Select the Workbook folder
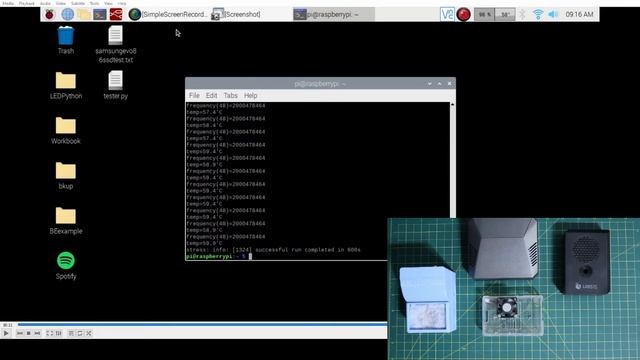This screenshot has width=640, height=360. click(x=66, y=130)
